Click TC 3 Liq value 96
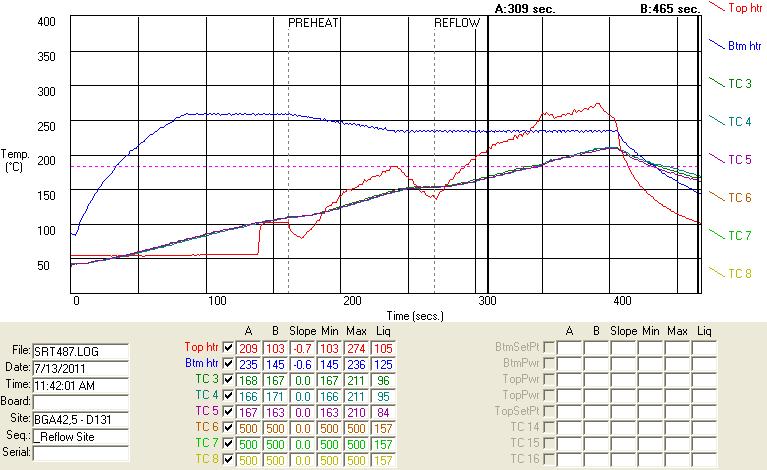This screenshot has height=470, width=767. tap(383, 380)
